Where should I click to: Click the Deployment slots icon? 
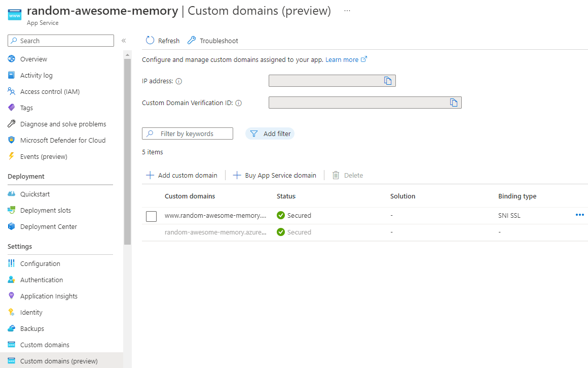click(11, 210)
